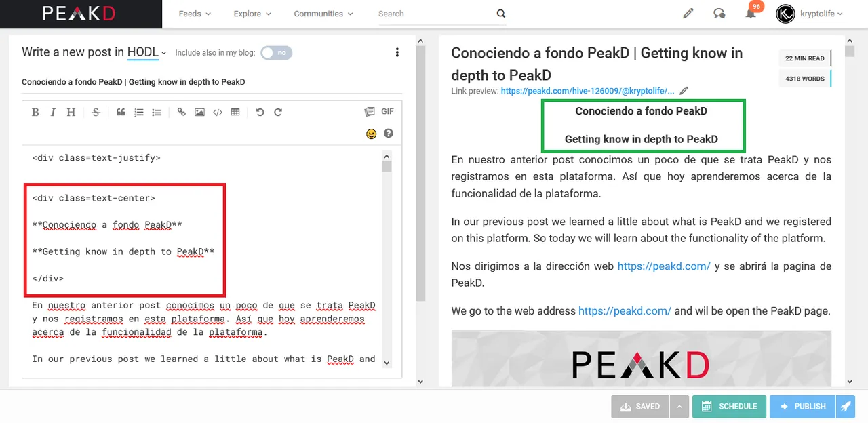This screenshot has width=868, height=423.
Task: Click the PeakD banner image in preview
Action: point(642,359)
